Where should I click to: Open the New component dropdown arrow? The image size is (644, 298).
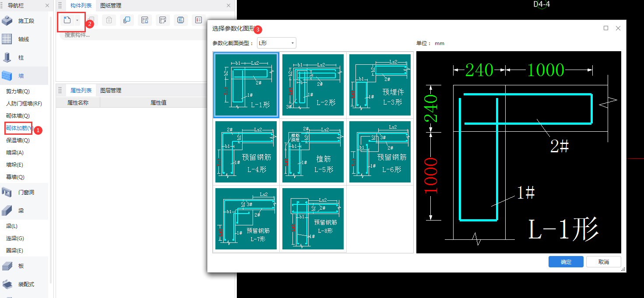tap(77, 20)
